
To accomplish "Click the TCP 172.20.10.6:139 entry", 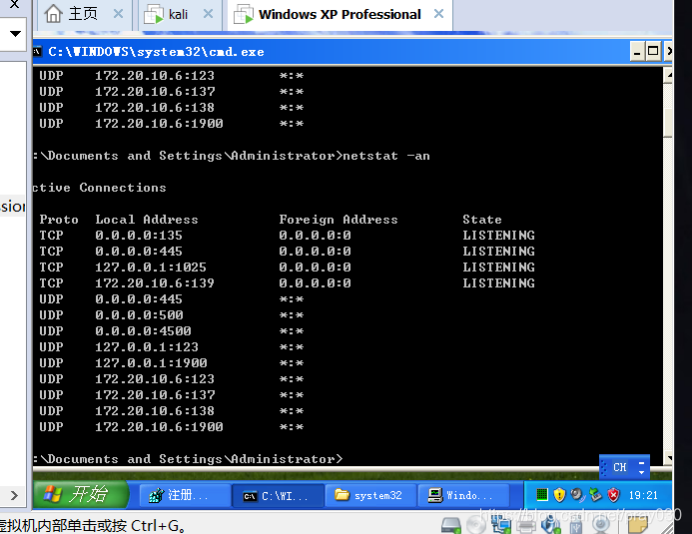I will pos(287,283).
